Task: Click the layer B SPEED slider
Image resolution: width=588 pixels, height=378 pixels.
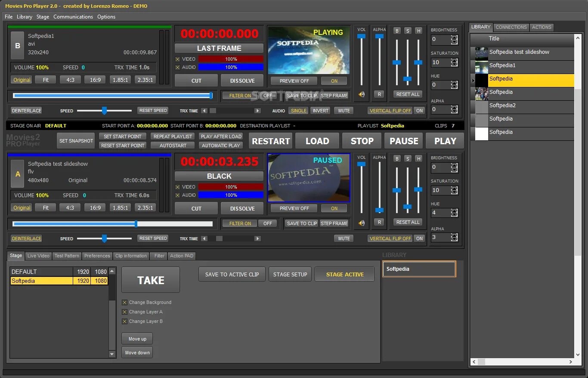Action: tap(104, 111)
